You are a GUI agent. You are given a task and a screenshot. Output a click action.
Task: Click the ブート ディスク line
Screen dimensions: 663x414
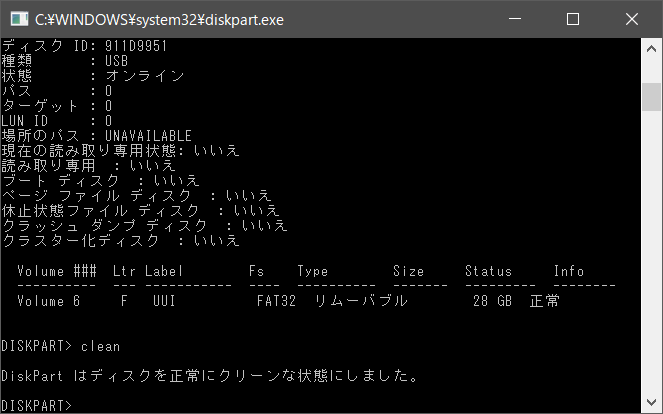coord(100,181)
